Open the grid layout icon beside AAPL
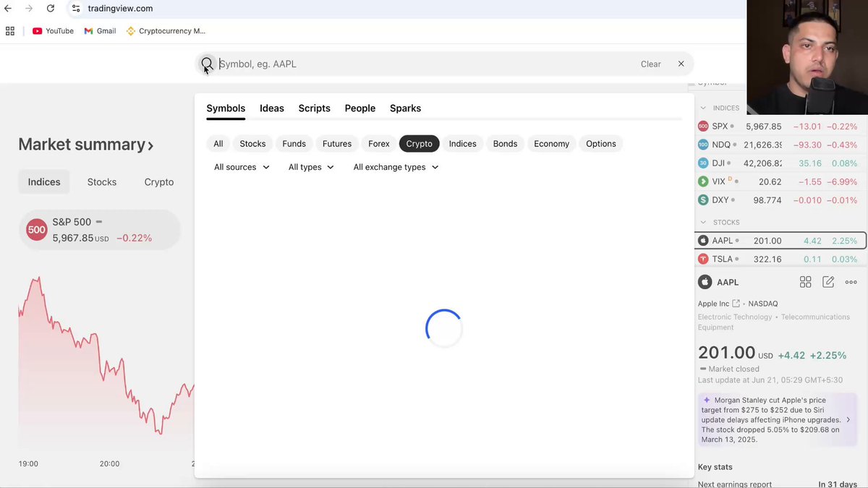Image resolution: width=868 pixels, height=488 pixels. 805,282
